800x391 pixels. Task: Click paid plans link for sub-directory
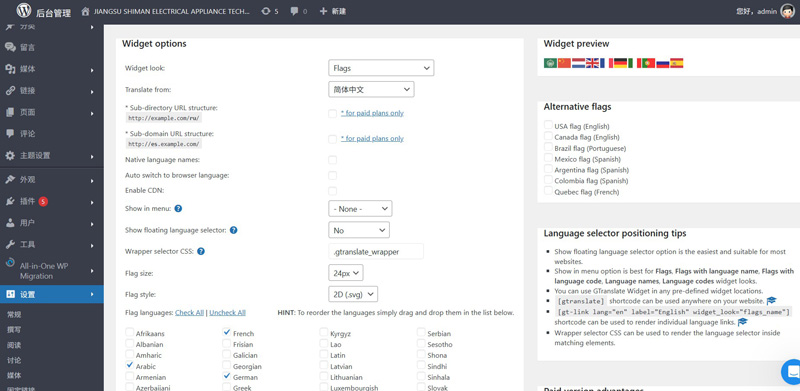pos(372,113)
